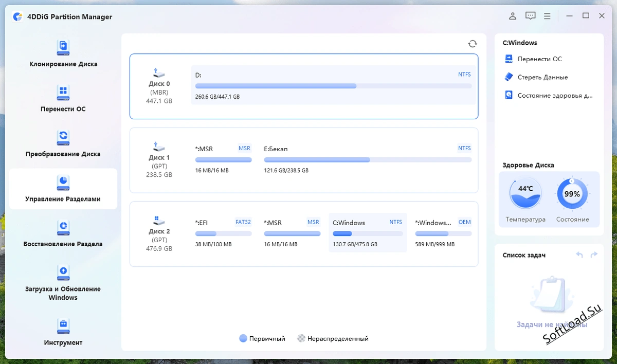The image size is (617, 364).
Task: Select Управление Разделами pie-chart icon
Action: [x=63, y=182]
